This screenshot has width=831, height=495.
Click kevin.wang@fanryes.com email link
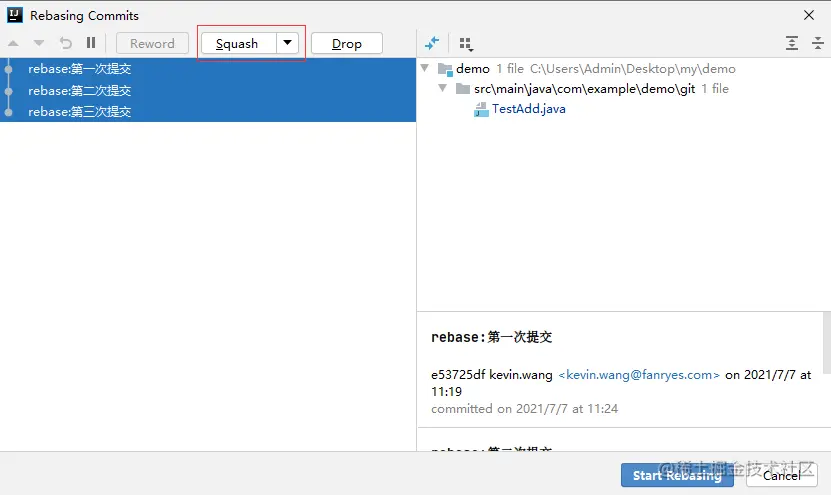tap(639, 375)
